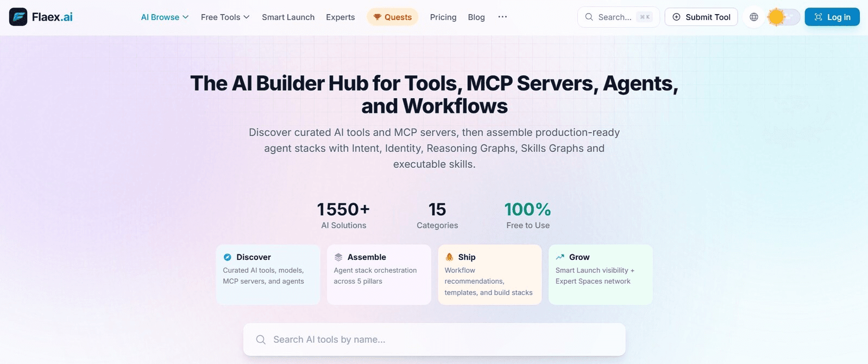Click the Log in scan icon
Image resolution: width=868 pixels, height=364 pixels.
pyautogui.click(x=818, y=17)
